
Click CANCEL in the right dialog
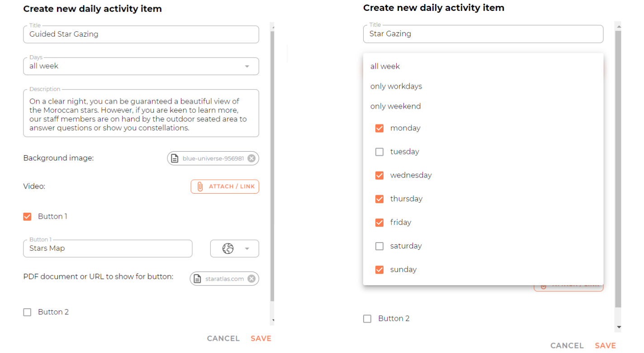coord(567,345)
